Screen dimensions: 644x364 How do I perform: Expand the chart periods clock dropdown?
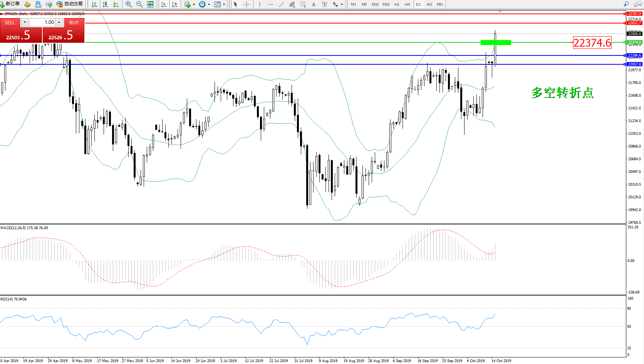click(x=209, y=5)
